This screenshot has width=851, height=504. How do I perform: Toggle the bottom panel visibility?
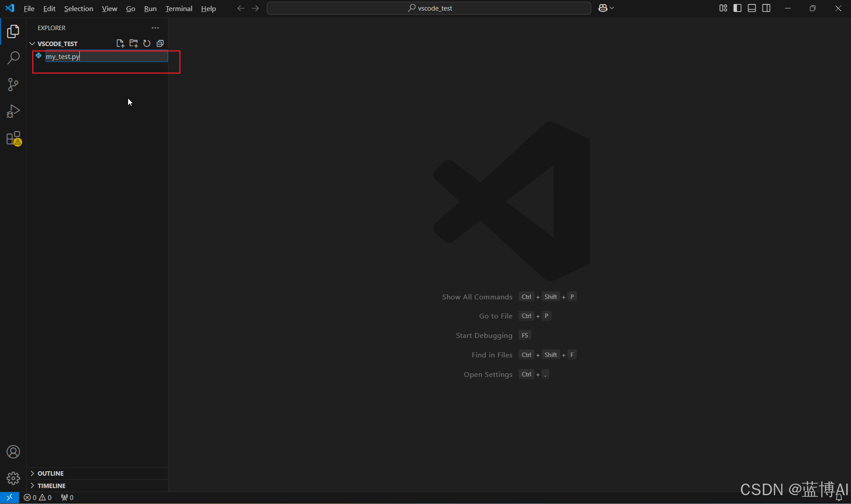click(752, 8)
